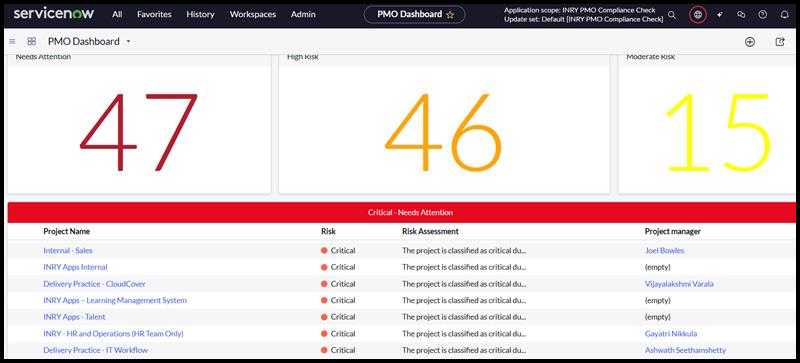Open the application scope globe icon

tap(697, 15)
